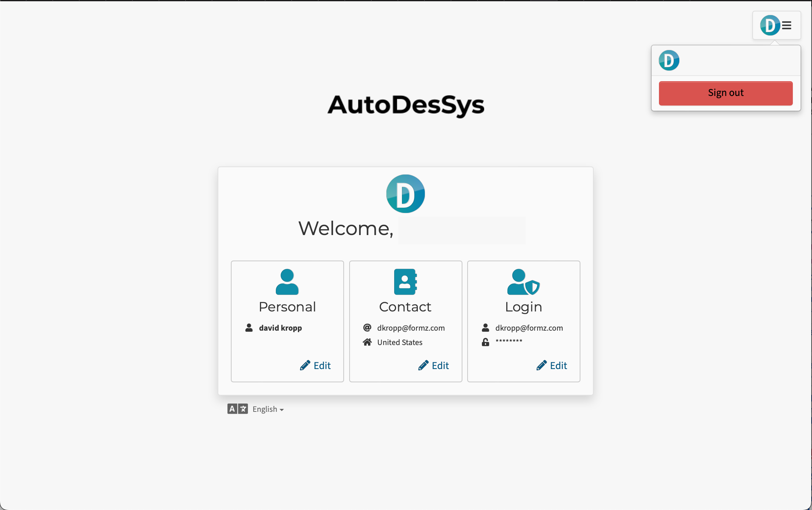The image size is (812, 510).
Task: Click the home icon beside United States
Action: [367, 342]
